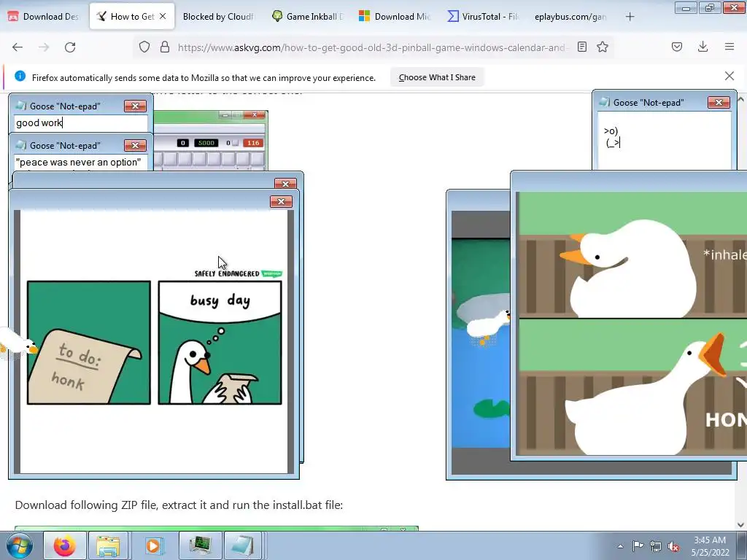The width and height of the screenshot is (747, 560).
Task: Open Windows Explorer from taskbar
Action: [108, 545]
